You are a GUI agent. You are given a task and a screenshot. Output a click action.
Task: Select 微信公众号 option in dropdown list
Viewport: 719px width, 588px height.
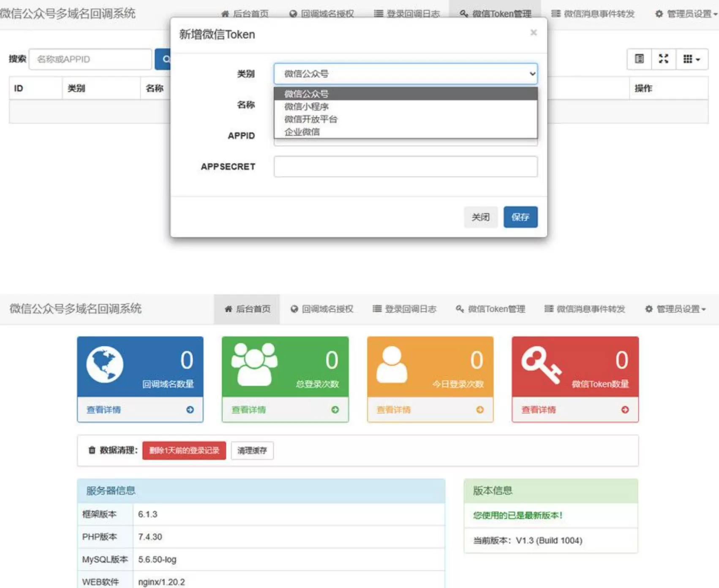pos(406,94)
